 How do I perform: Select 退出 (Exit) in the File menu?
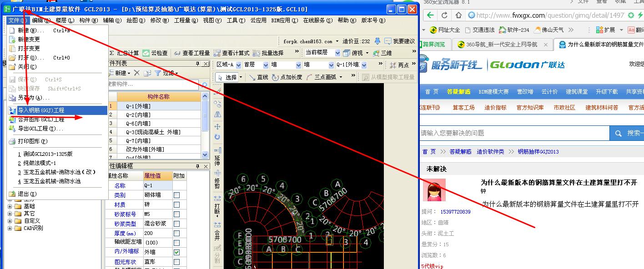click(57, 194)
